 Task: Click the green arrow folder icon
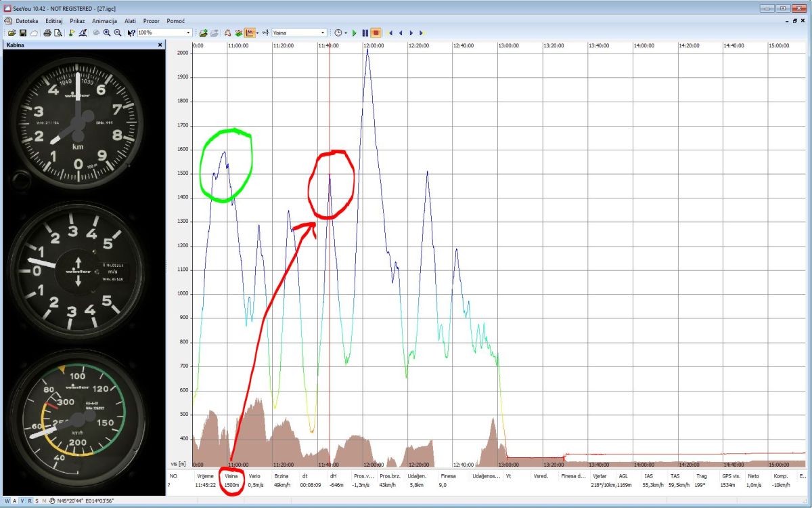[203, 33]
